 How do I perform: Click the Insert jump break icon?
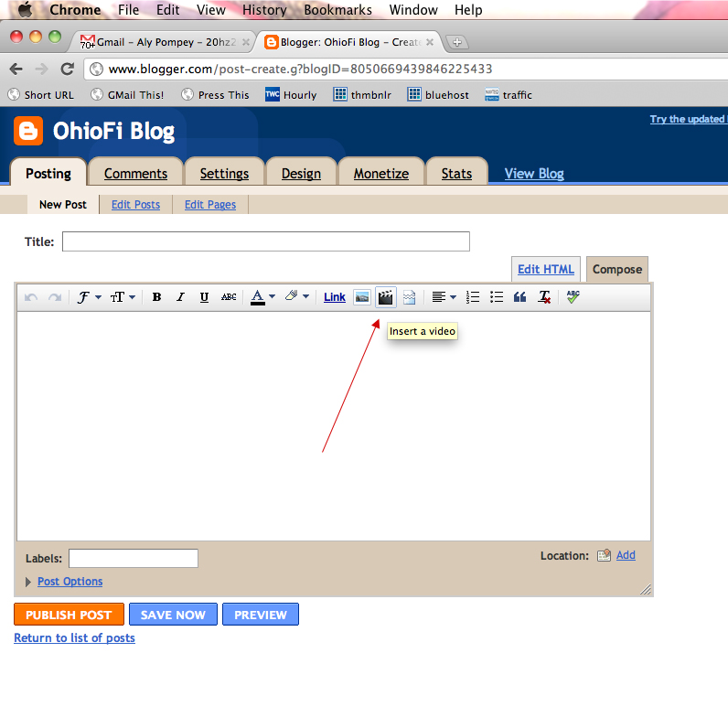[409, 297]
